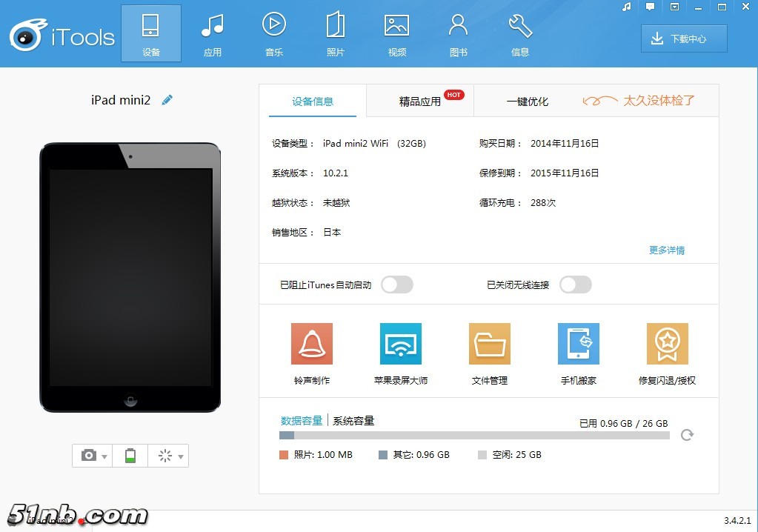Click the battery status icon
The image size is (758, 532).
coord(130,456)
